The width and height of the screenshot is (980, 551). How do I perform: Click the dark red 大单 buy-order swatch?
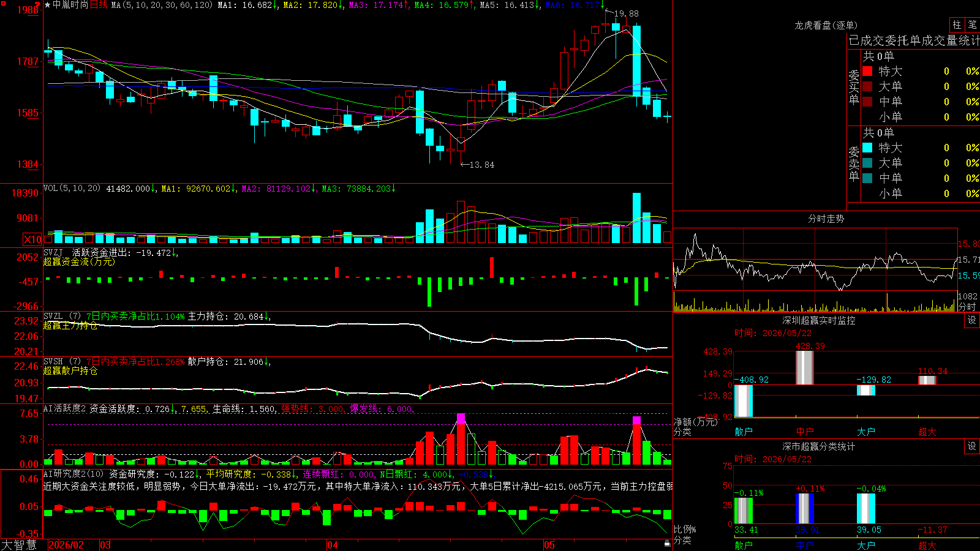867,86
